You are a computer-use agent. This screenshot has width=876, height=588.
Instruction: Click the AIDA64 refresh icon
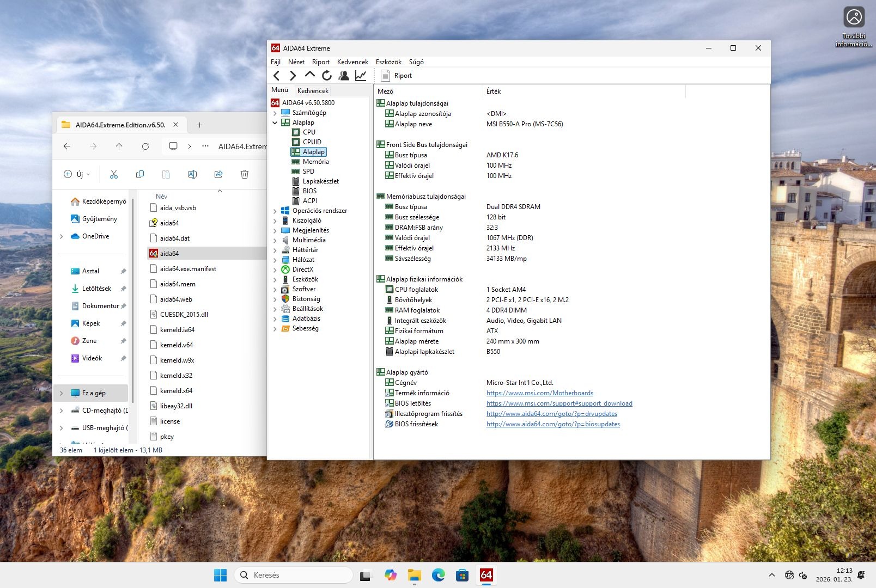pos(327,76)
